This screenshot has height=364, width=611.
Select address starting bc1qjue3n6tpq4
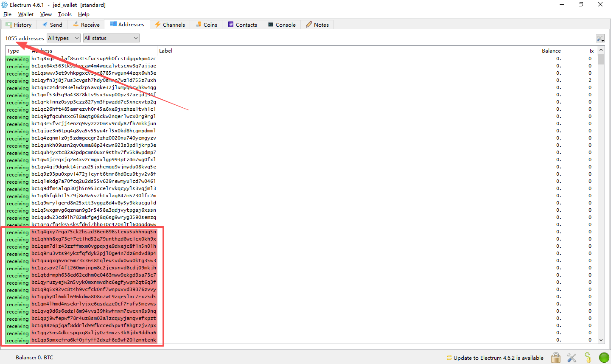(x=94, y=131)
